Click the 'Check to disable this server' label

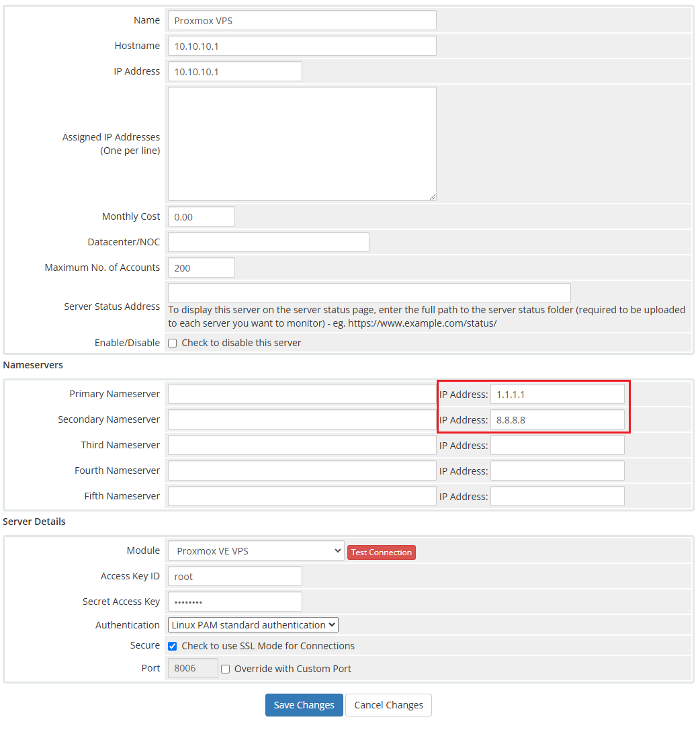point(241,343)
